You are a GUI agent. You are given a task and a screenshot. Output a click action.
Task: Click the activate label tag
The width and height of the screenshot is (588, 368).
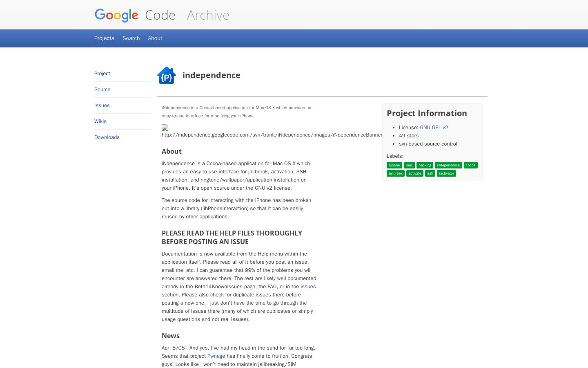[x=415, y=173]
